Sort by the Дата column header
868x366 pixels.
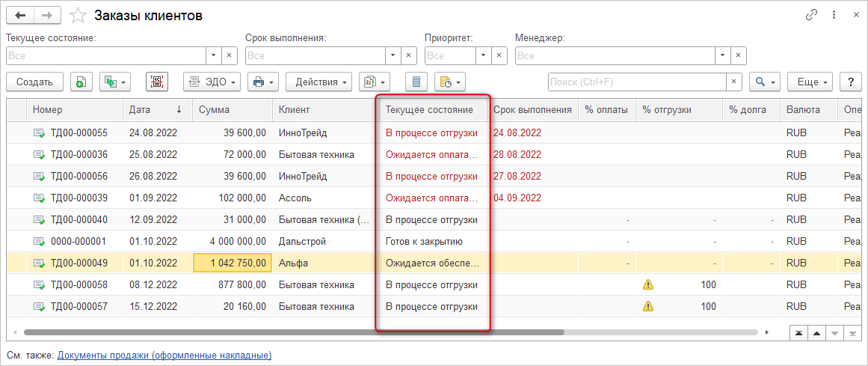157,110
